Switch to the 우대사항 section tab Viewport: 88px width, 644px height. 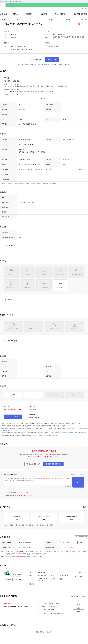(x=35, y=20)
